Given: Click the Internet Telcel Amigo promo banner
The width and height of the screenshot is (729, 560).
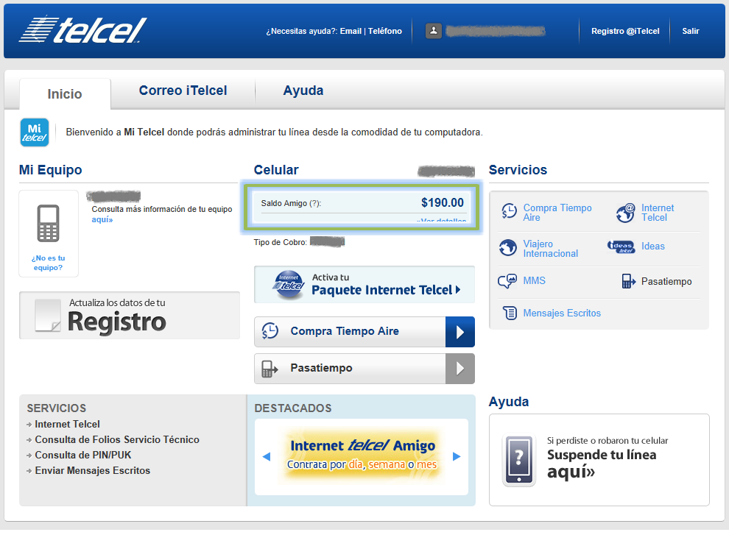Looking at the screenshot, I should pos(362,456).
